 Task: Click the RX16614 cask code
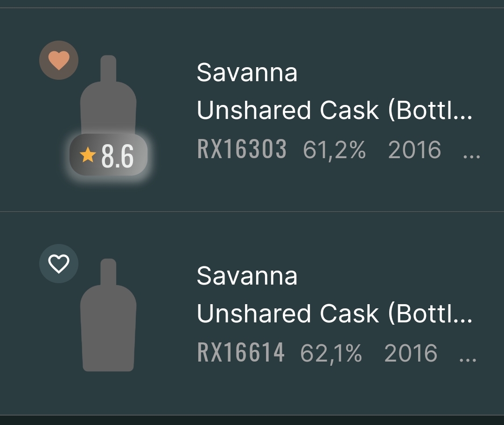(241, 353)
